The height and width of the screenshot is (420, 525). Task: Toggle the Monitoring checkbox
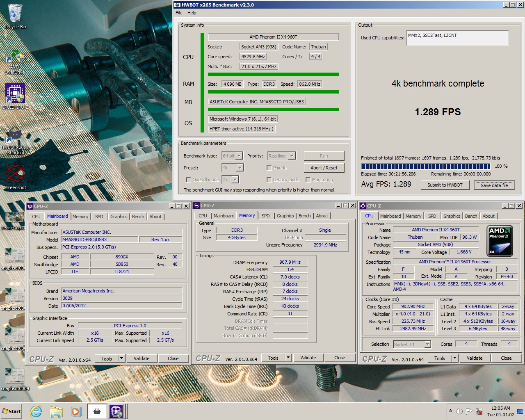[x=308, y=180]
